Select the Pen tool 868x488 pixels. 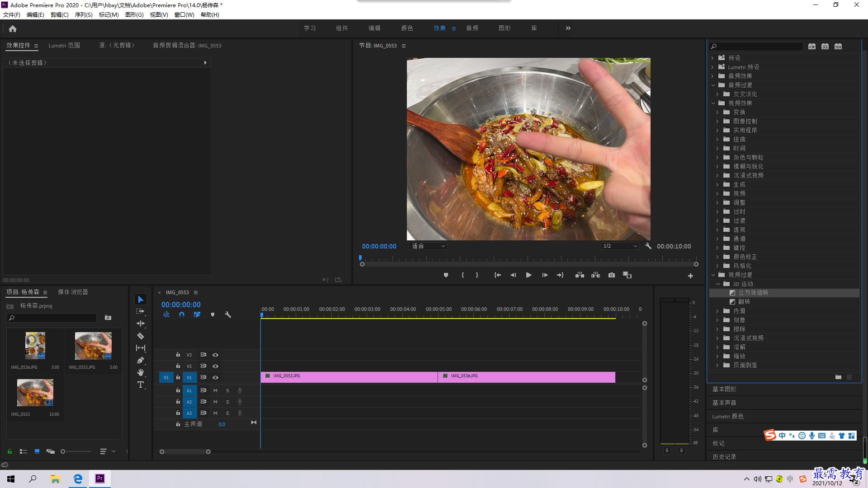(141, 360)
